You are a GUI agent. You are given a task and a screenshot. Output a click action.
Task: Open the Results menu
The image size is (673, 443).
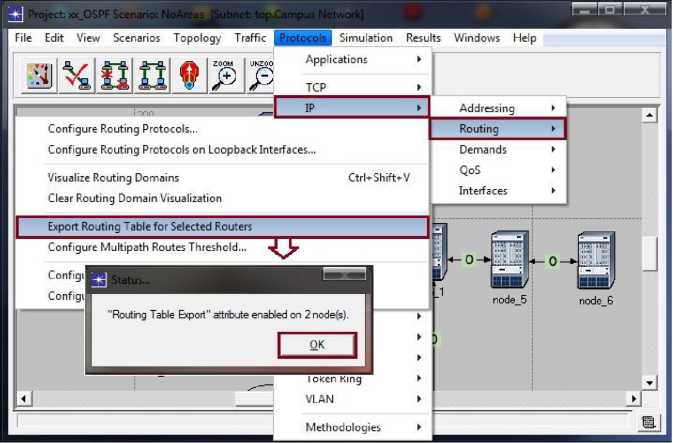coord(423,38)
